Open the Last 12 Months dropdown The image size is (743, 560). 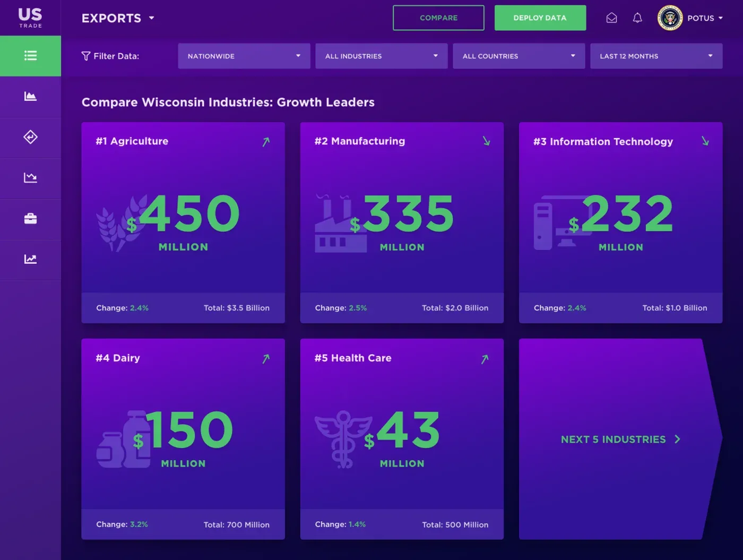(656, 56)
